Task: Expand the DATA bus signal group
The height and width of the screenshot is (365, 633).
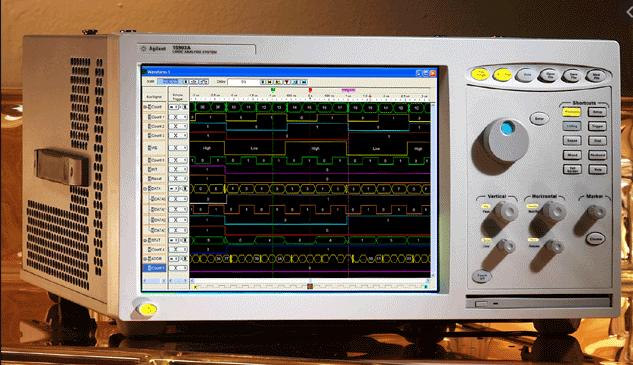Action: (x=145, y=189)
